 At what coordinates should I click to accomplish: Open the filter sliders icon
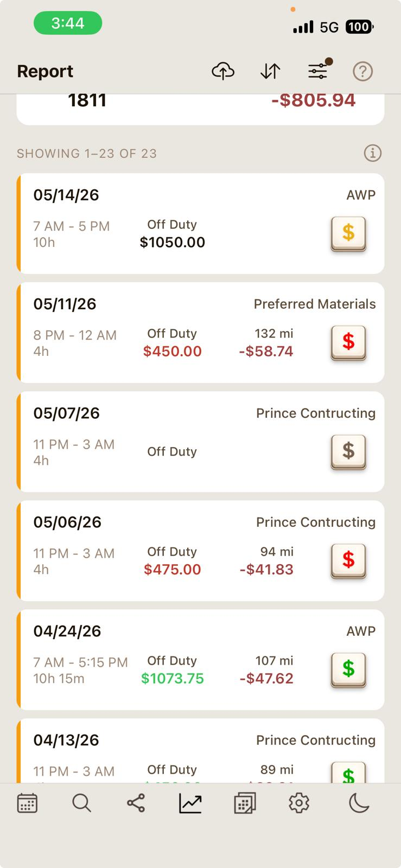point(319,71)
